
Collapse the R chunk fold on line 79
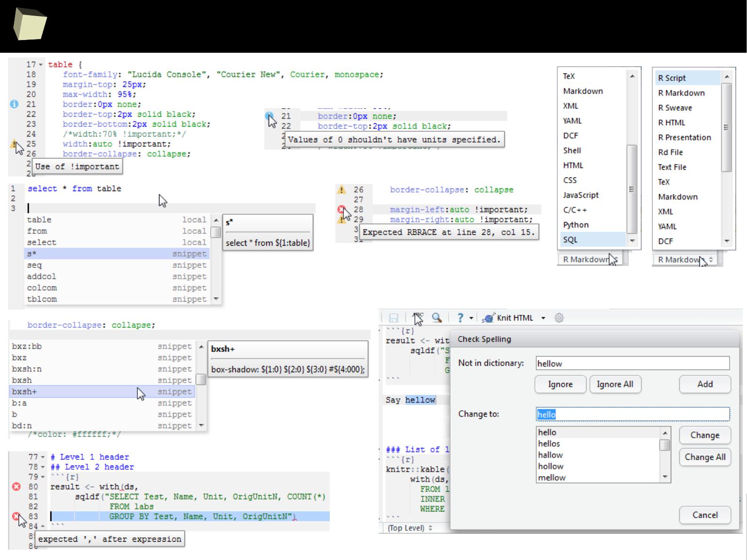[x=43, y=477]
